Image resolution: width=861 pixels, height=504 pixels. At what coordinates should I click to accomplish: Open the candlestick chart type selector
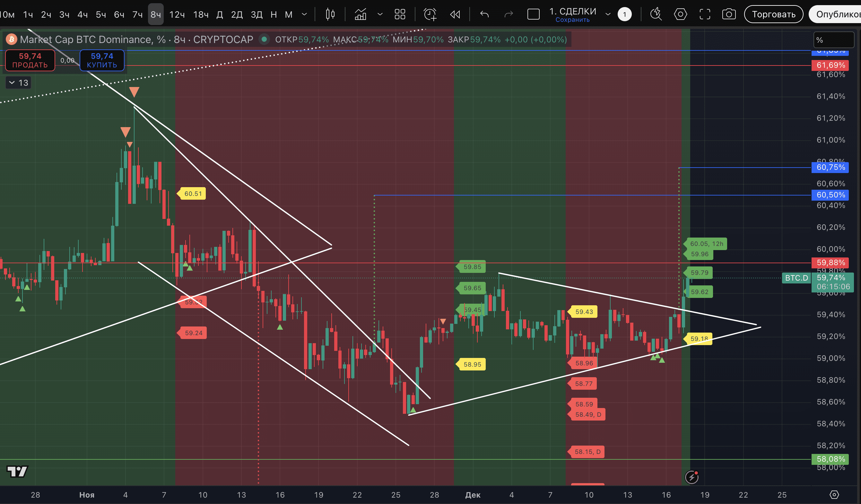point(330,14)
